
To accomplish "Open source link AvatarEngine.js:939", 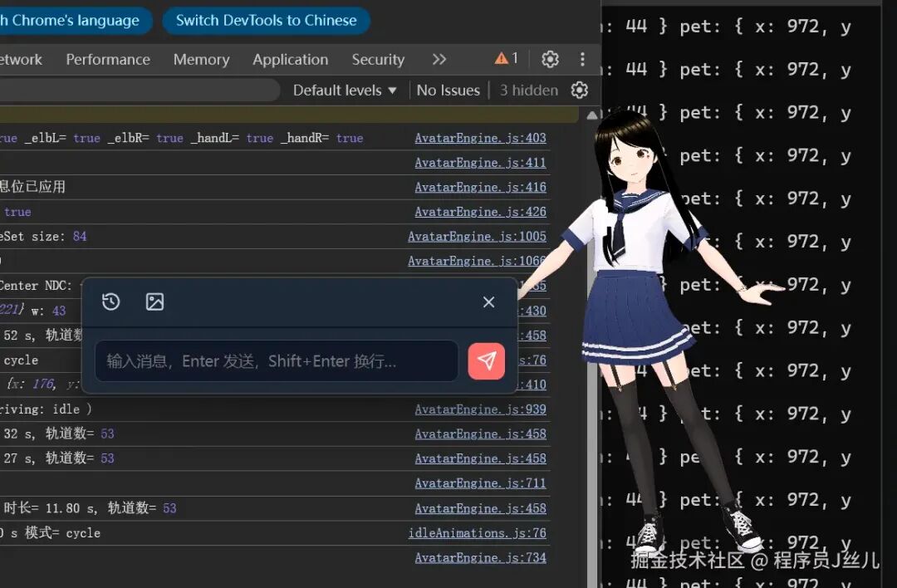I will point(481,409).
